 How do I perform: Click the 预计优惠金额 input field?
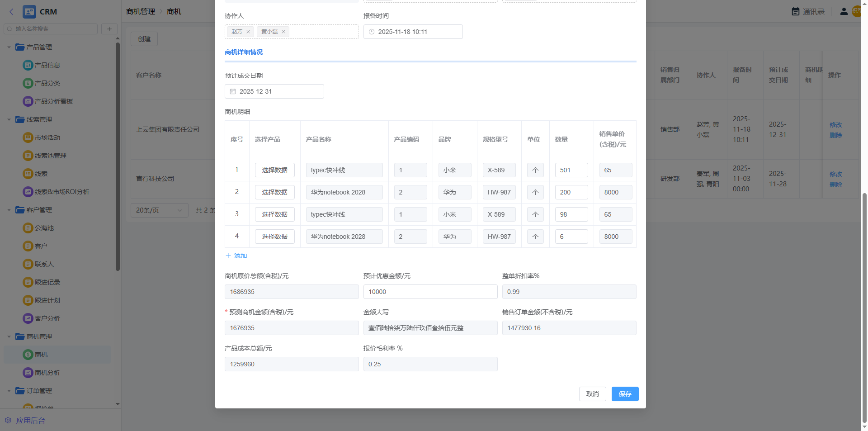[x=430, y=292]
